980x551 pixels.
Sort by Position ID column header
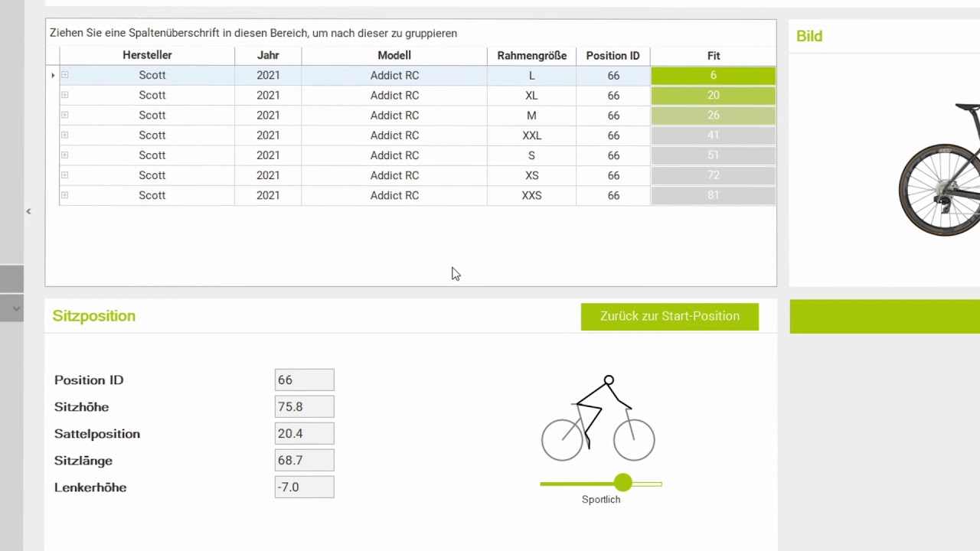click(612, 55)
